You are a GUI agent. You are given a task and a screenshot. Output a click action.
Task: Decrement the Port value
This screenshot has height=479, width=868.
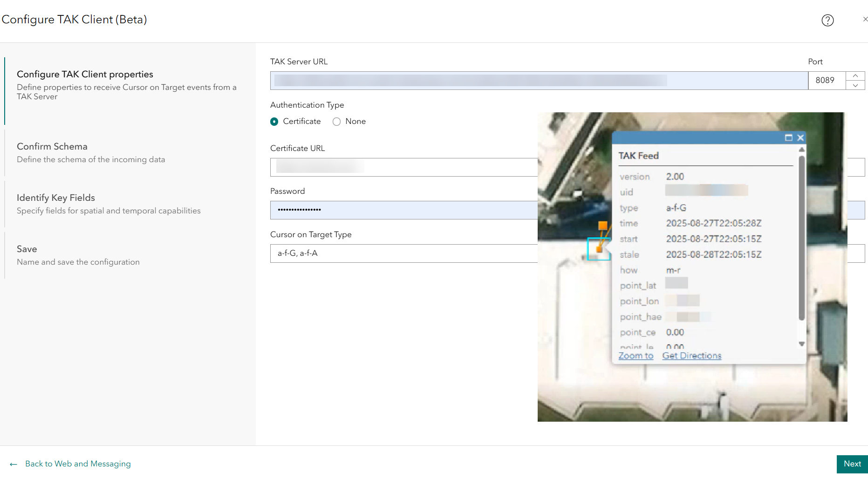(x=855, y=86)
